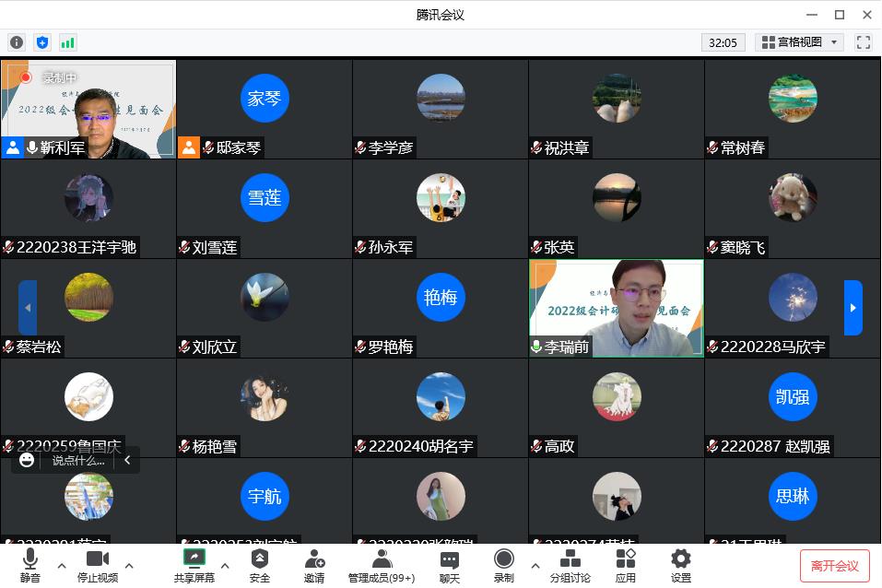This screenshot has width=882, height=588.
Task: Open Manage Members (管理成员) panel
Action: (382, 564)
